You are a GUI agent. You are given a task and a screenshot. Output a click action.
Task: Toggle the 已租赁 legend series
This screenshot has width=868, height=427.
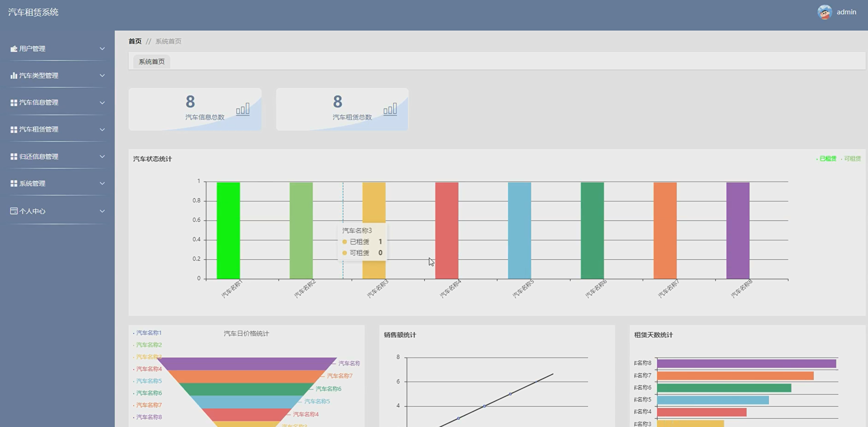tap(826, 158)
